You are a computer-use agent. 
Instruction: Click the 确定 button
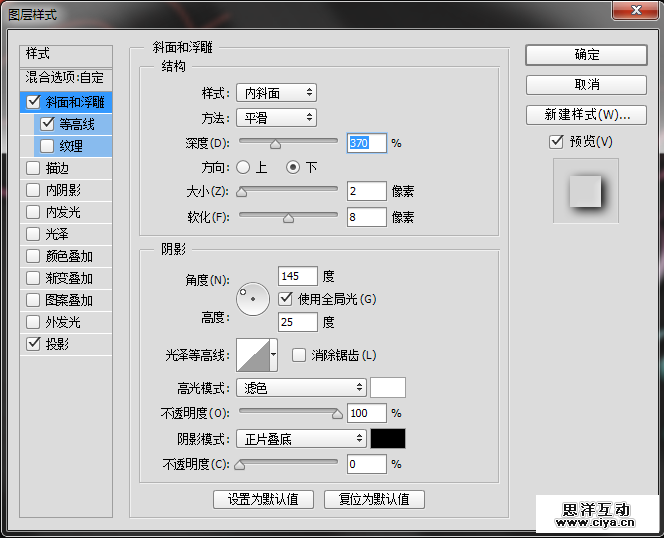(587, 55)
